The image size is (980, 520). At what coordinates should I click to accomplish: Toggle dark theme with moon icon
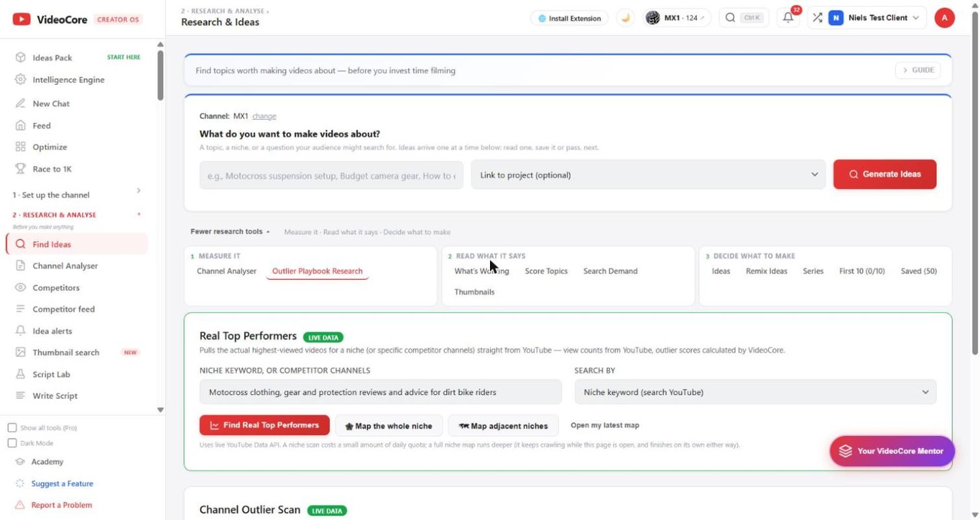click(x=625, y=18)
